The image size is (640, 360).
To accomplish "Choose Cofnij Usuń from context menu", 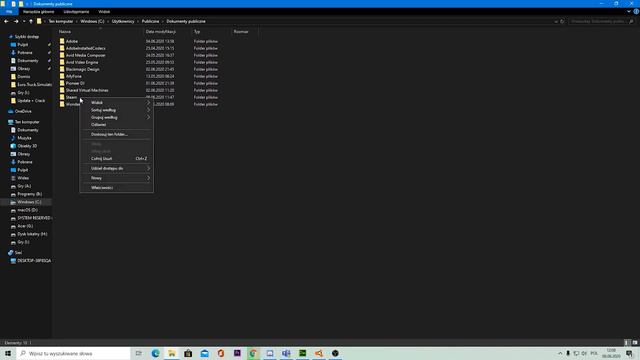I will [x=116, y=158].
